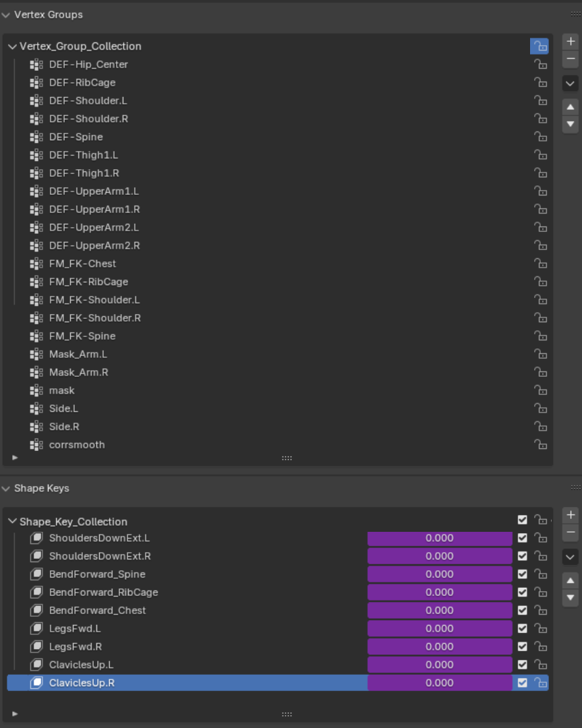Collapse the Vertex Groups panel
Screen dimensions: 582x728
pos(6,15)
